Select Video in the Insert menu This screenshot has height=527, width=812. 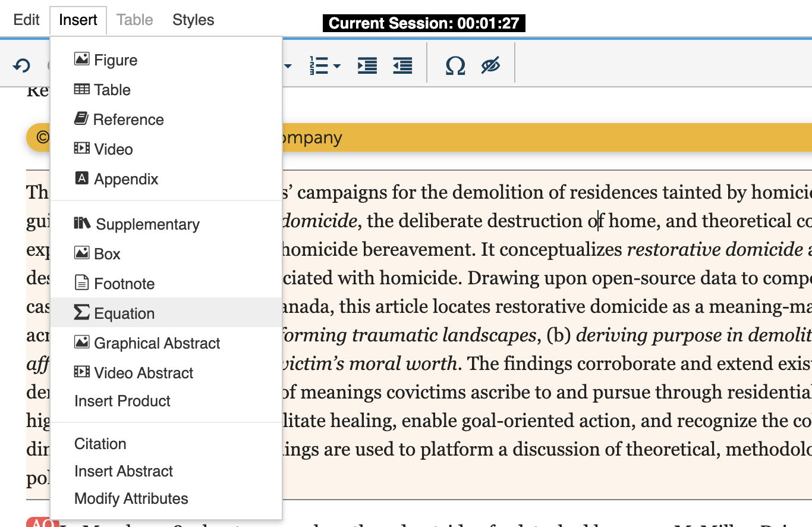(166, 149)
